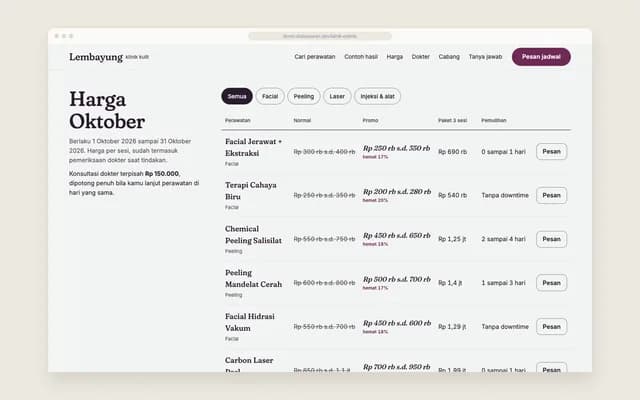Visit the Cabang navigation link
Image resolution: width=640 pixels, height=400 pixels.
coord(449,57)
